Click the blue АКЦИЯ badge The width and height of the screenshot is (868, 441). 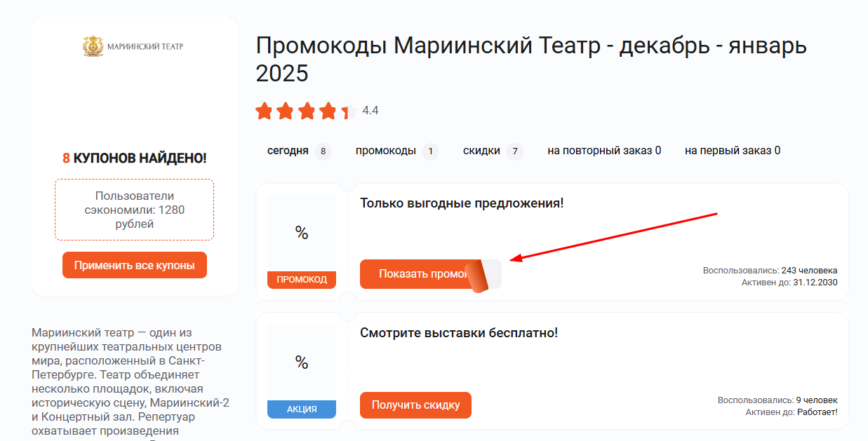point(302,408)
